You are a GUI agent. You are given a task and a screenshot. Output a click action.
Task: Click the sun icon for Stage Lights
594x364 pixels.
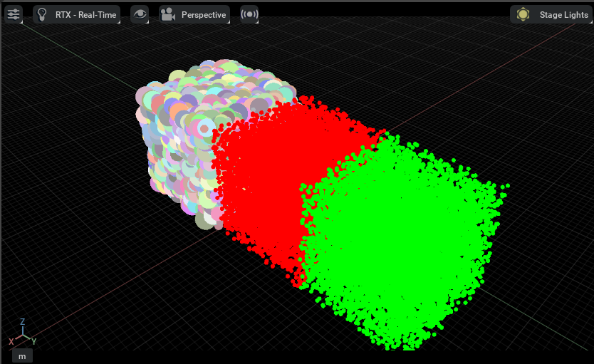click(523, 14)
